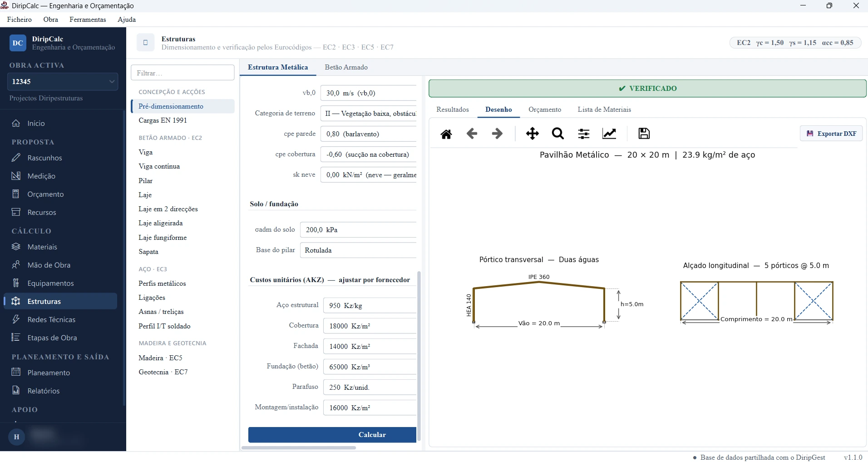868x462 pixels.
Task: Switch to the Betão Armado tab
Action: tap(346, 67)
